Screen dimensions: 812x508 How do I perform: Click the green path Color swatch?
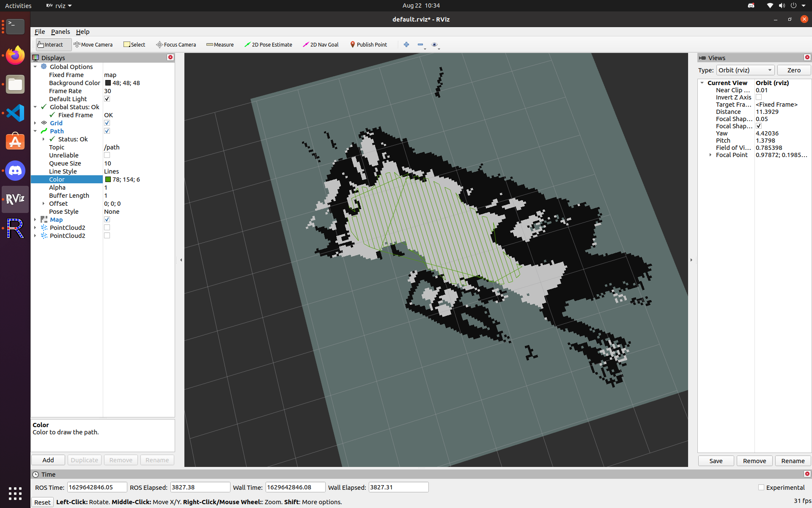click(x=108, y=179)
